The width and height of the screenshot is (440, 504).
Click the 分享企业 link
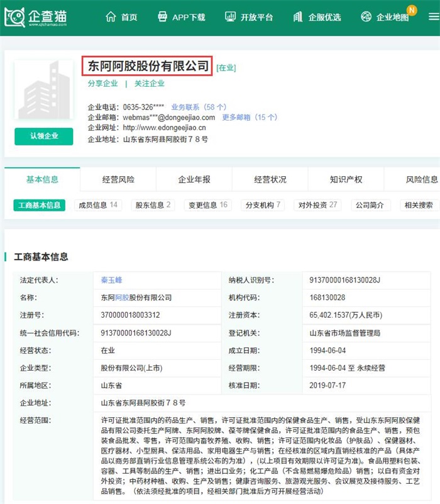[103, 84]
